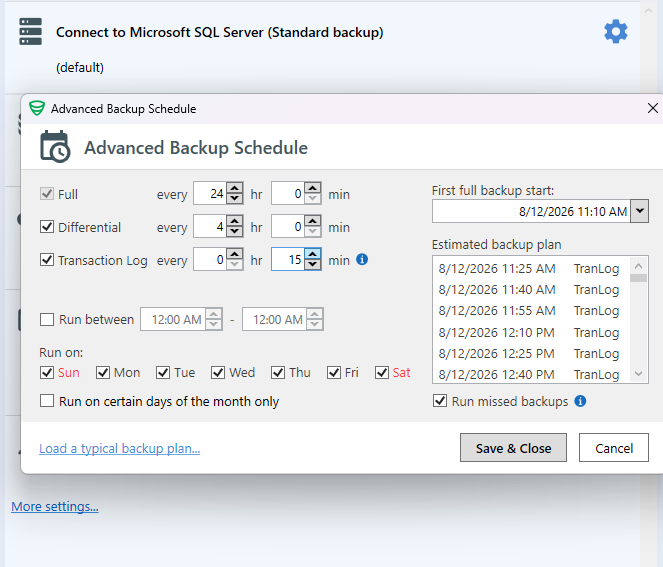Uncheck the Thu day checkbox
Viewport: 663px width, 567px height.
coord(278,373)
